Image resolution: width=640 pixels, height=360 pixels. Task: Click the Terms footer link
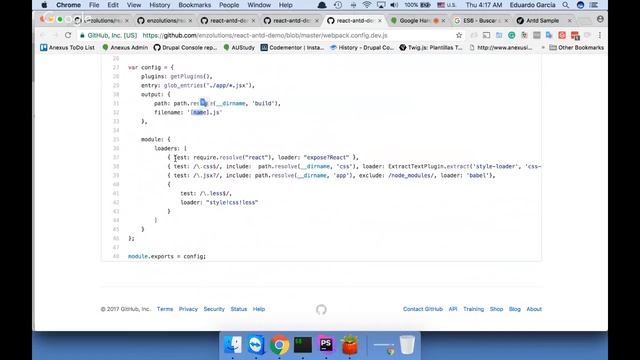point(165,309)
